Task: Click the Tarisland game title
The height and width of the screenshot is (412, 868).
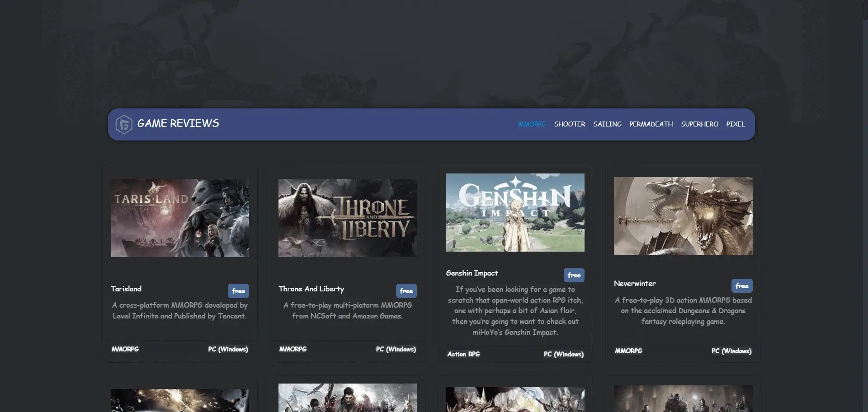Action: tap(126, 289)
